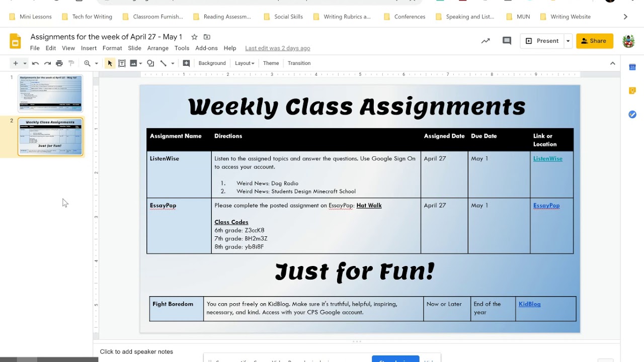Screen dimensions: 644x362
Task: Click the KidBlog link in the table
Action: click(529, 304)
